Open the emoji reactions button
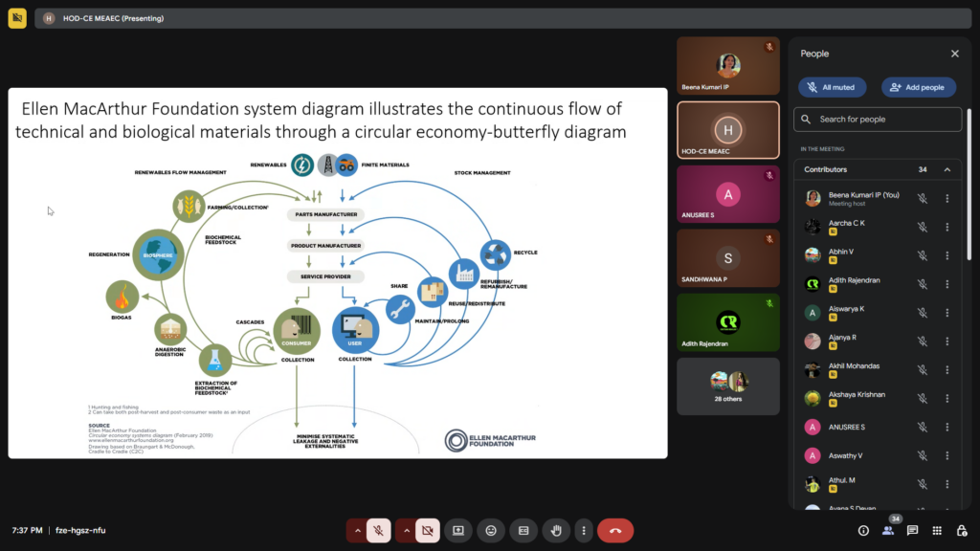980x551 pixels. point(491,530)
